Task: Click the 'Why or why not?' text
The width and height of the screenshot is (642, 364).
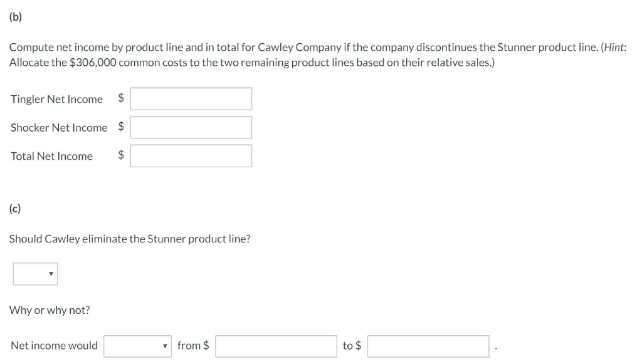Action: point(50,310)
